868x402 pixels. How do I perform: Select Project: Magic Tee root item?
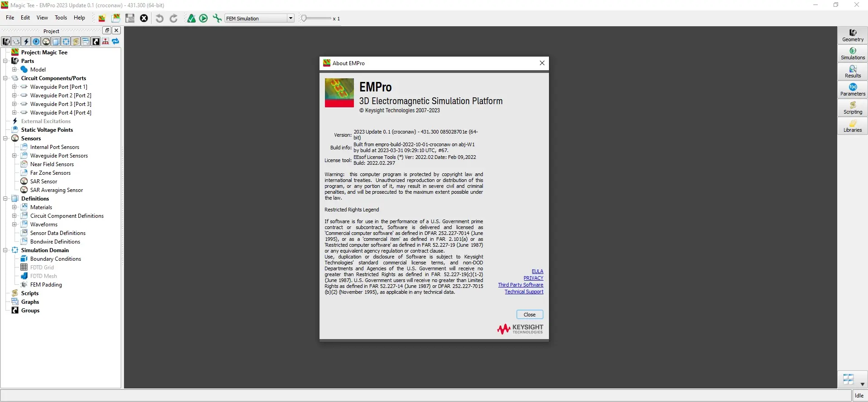(x=44, y=52)
